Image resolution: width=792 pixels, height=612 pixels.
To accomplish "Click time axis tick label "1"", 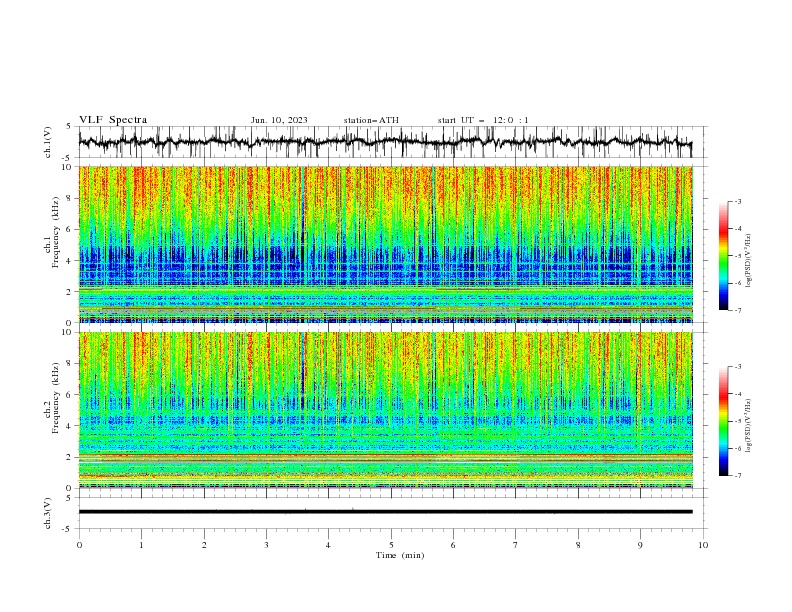I will pos(141,545).
